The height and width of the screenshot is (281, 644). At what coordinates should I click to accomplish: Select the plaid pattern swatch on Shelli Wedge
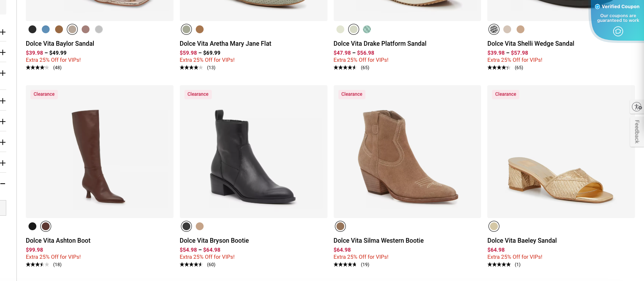494,29
